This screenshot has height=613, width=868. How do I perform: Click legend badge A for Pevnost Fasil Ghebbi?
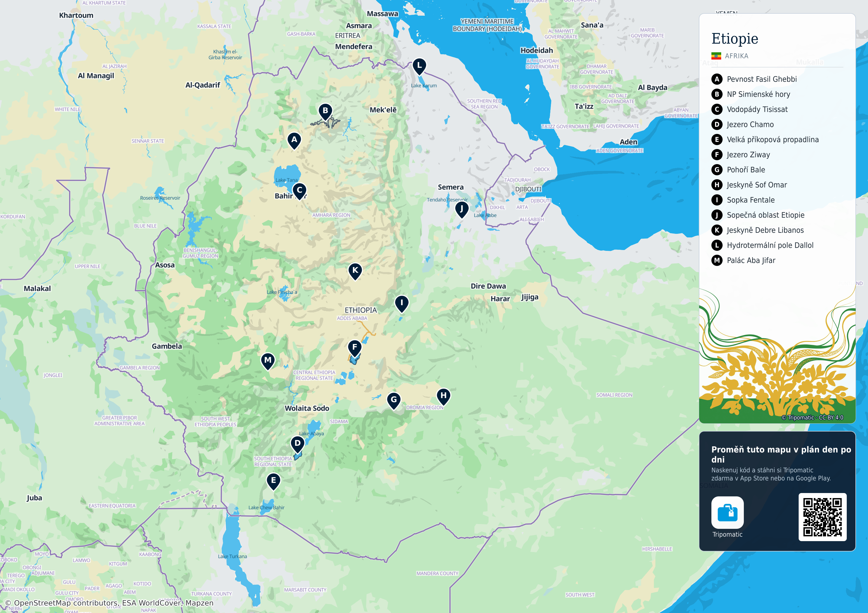pyautogui.click(x=717, y=79)
